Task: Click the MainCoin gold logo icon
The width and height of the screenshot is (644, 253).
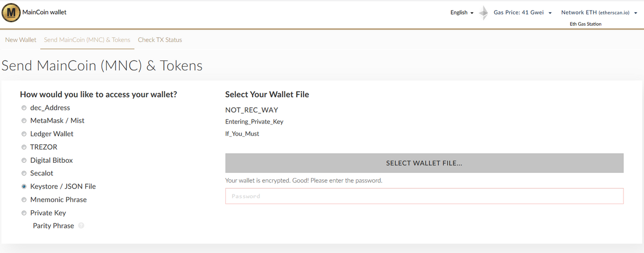Action: point(11,13)
